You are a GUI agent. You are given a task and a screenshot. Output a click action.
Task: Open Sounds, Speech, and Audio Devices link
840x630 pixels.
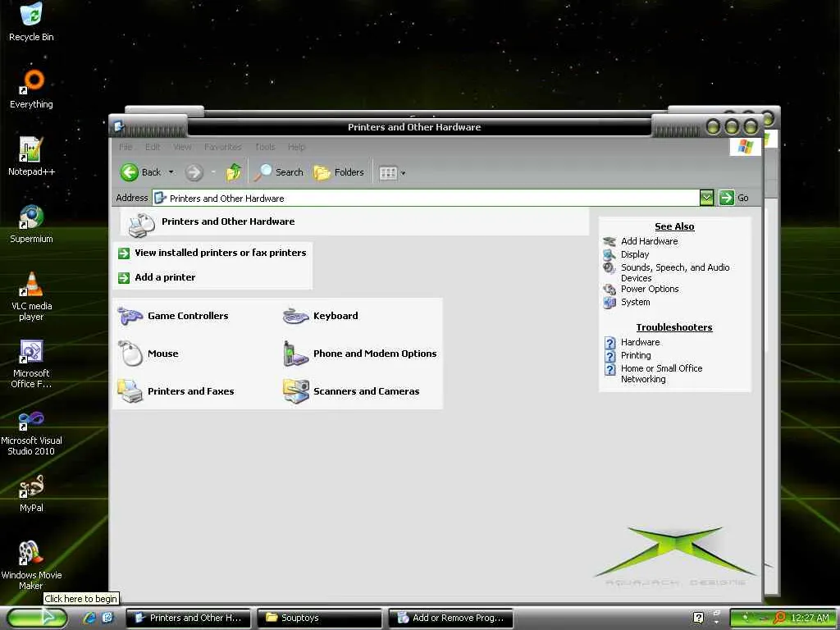click(x=675, y=272)
